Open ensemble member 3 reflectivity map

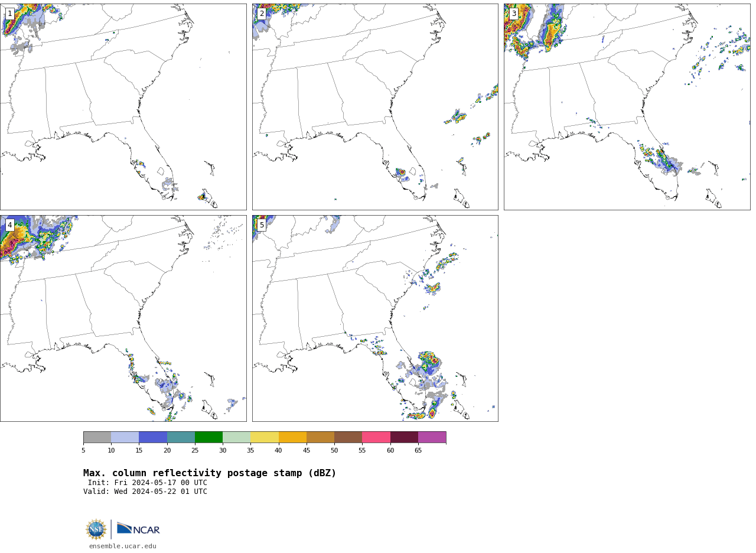627,107
